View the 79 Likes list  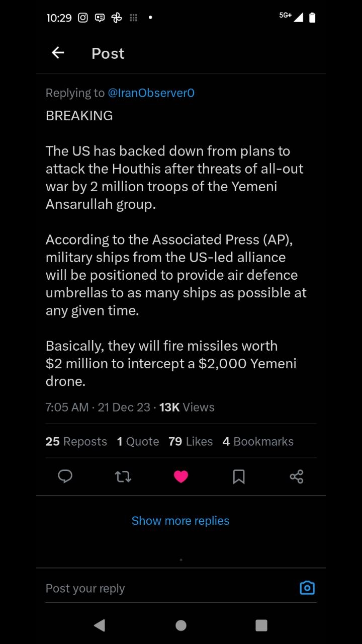pyautogui.click(x=191, y=441)
